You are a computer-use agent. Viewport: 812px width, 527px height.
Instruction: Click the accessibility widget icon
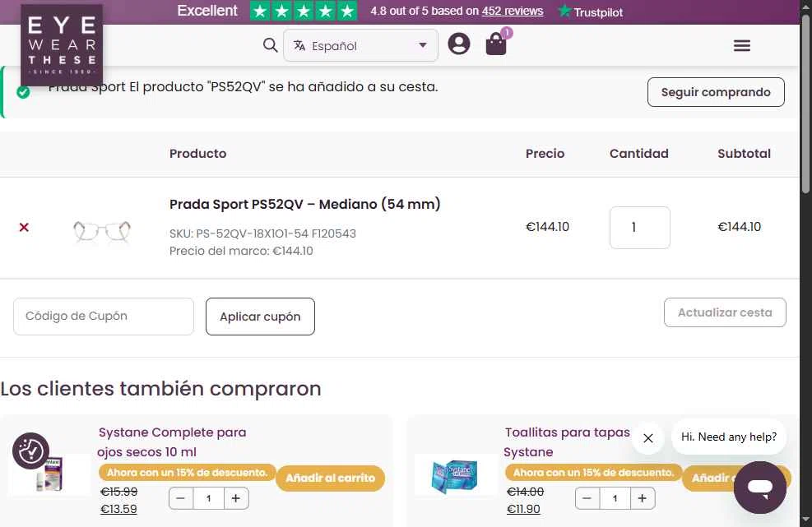31,451
